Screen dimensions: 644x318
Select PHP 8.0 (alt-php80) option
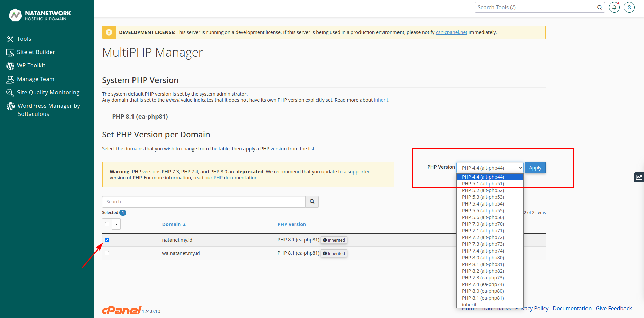490,258
